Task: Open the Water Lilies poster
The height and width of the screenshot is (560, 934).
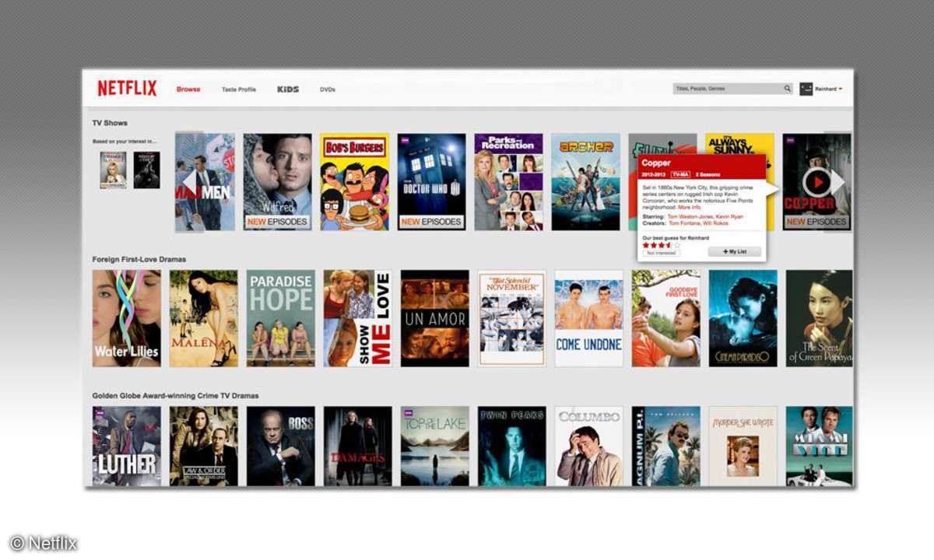Action: [x=127, y=318]
